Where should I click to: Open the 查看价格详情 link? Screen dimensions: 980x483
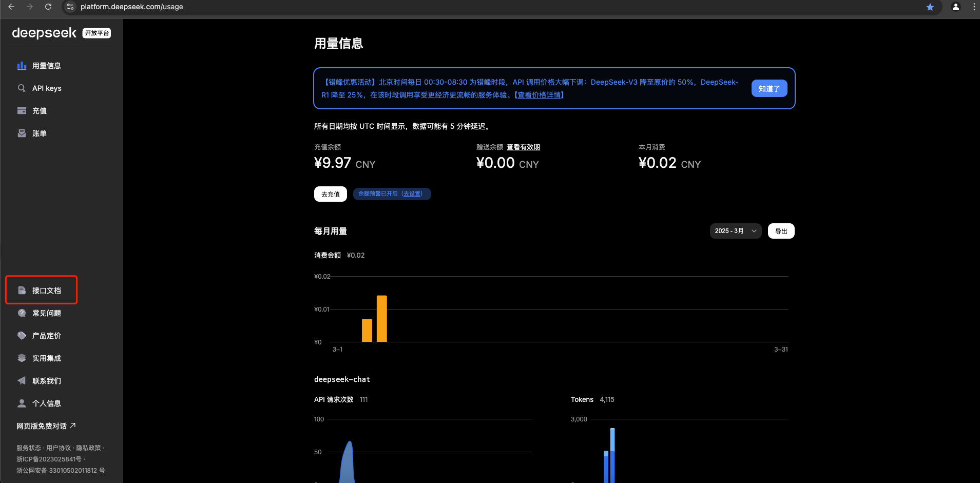[539, 95]
